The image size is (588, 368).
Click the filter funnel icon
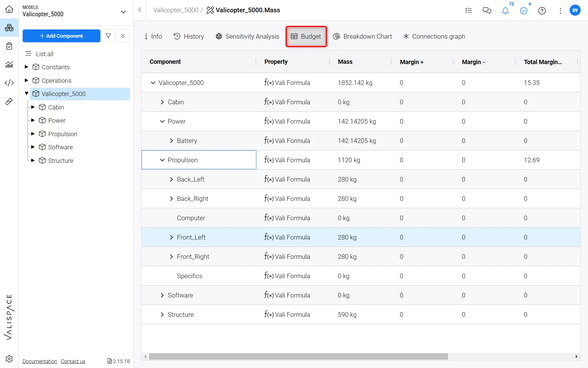point(108,36)
